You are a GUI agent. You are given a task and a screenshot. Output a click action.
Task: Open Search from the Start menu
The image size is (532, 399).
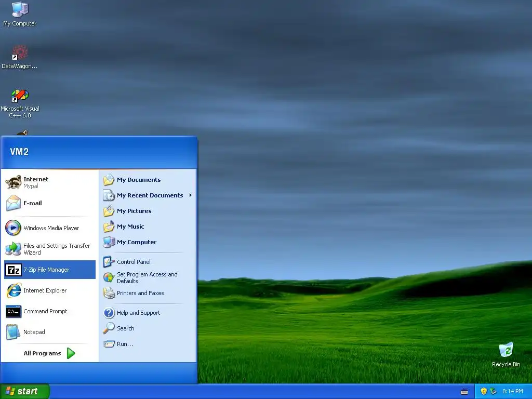click(x=148, y=328)
